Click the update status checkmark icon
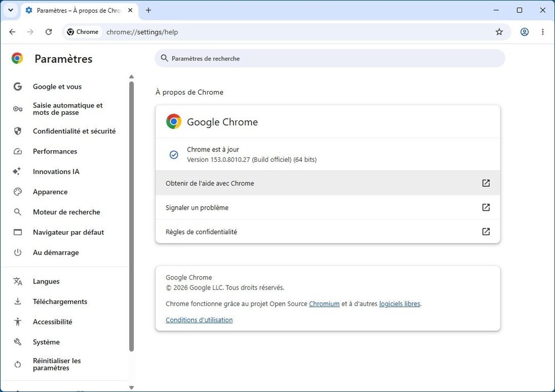 174,155
